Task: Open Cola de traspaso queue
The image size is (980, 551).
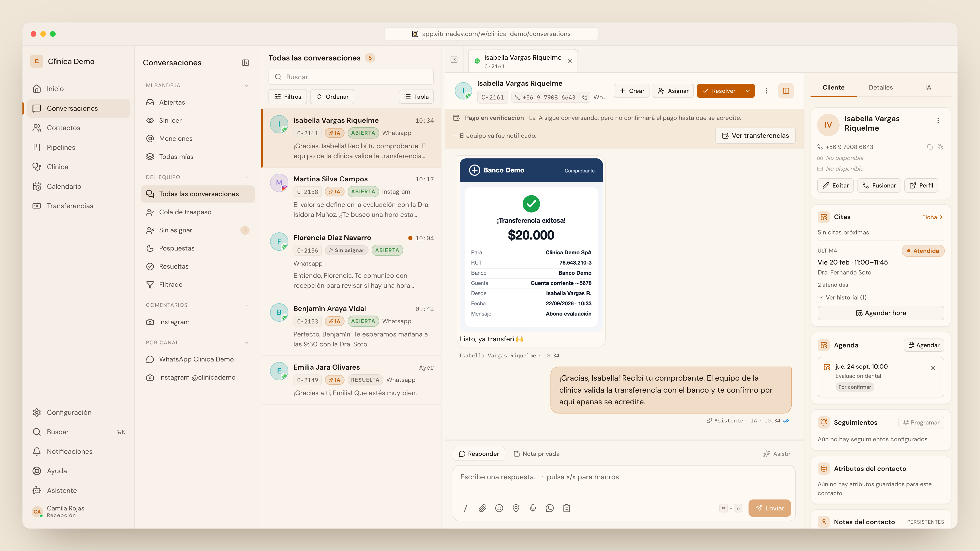Action: (x=198, y=212)
